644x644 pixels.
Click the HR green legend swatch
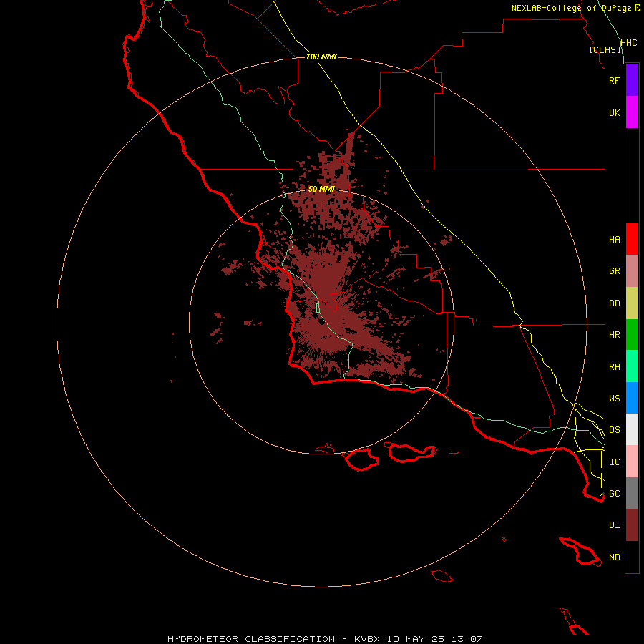632,334
